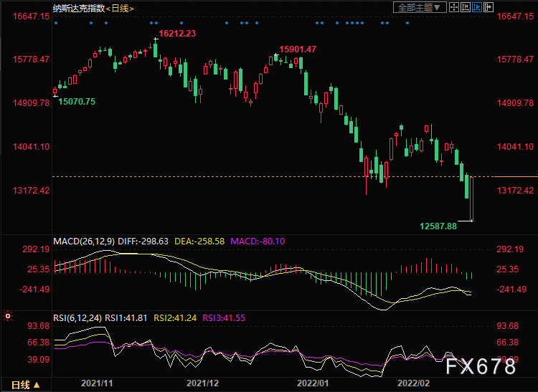Select the 12587.88 lowest price label
This screenshot has height=392, width=538.
coord(438,226)
